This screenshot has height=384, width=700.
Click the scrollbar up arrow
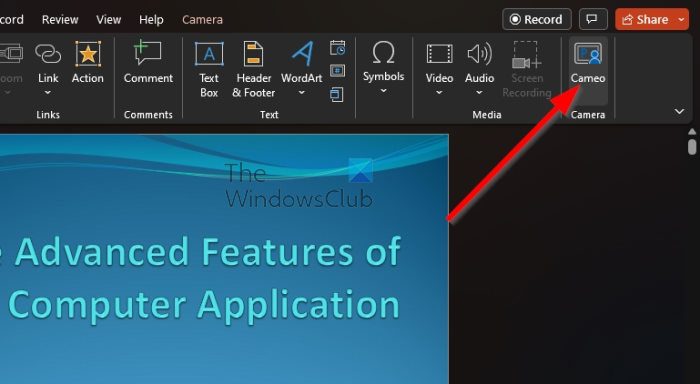[x=692, y=132]
